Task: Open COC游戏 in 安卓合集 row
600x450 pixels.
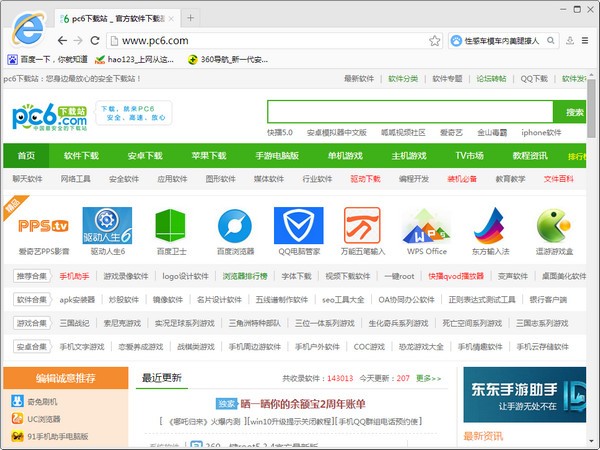Action: [x=369, y=347]
